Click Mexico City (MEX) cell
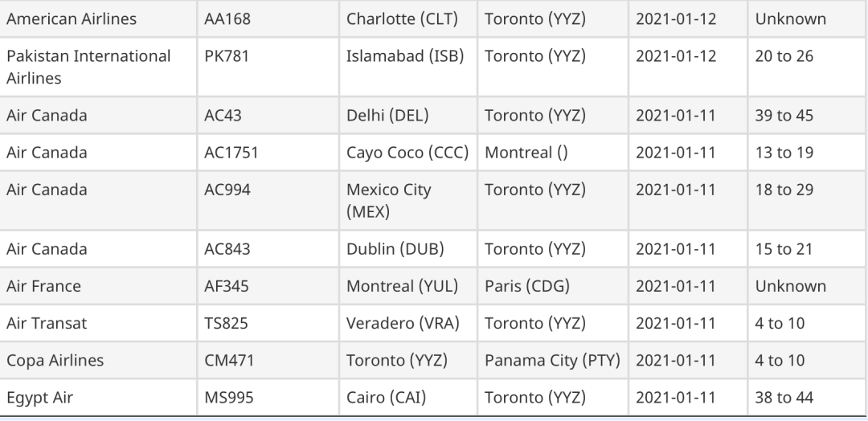This screenshot has width=868, height=421. pos(408,200)
